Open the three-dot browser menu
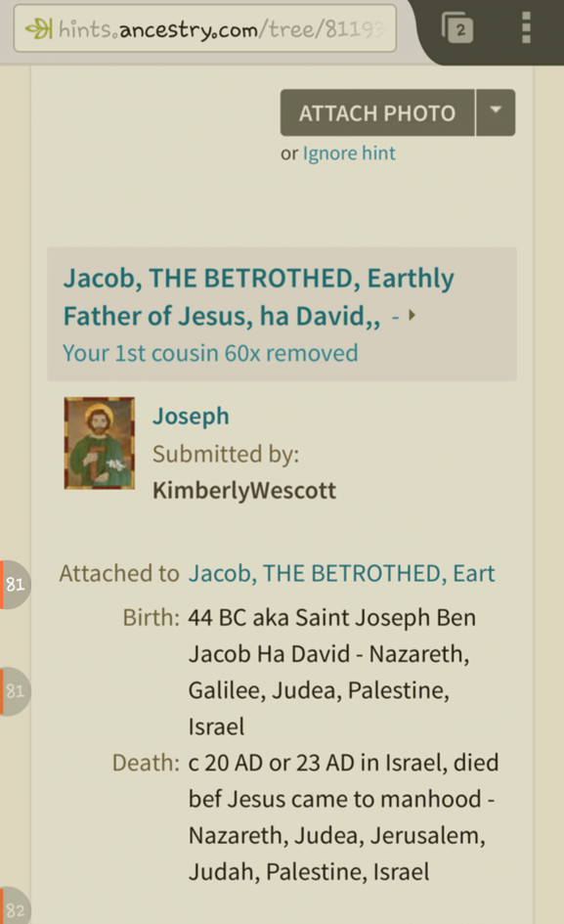The width and height of the screenshot is (564, 924). click(526, 27)
